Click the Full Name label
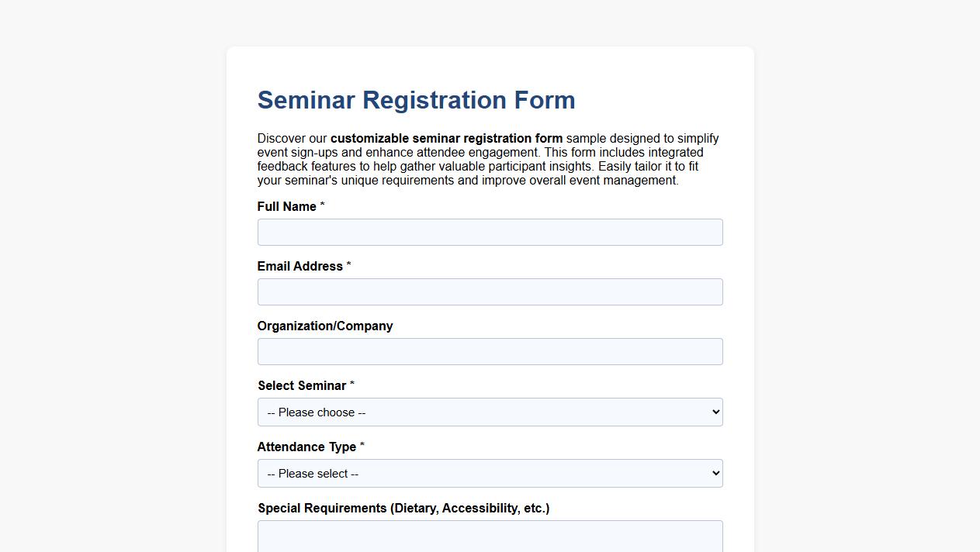Viewport: 980px width, 552px height. click(x=286, y=206)
